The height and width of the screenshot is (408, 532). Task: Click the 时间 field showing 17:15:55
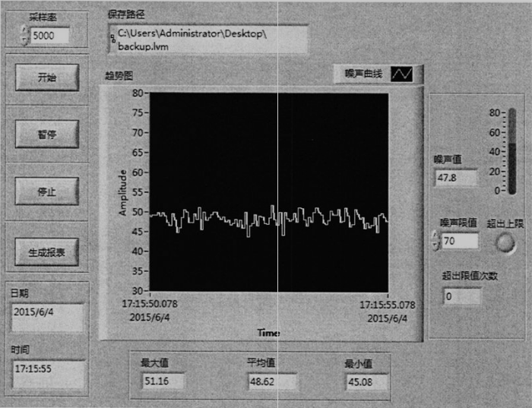[47, 374]
